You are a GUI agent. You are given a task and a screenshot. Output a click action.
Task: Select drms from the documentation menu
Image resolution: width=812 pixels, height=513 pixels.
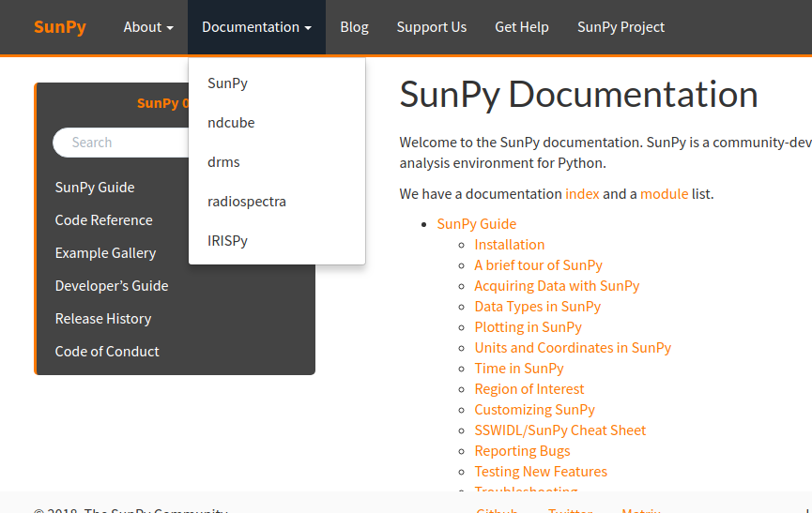click(223, 162)
